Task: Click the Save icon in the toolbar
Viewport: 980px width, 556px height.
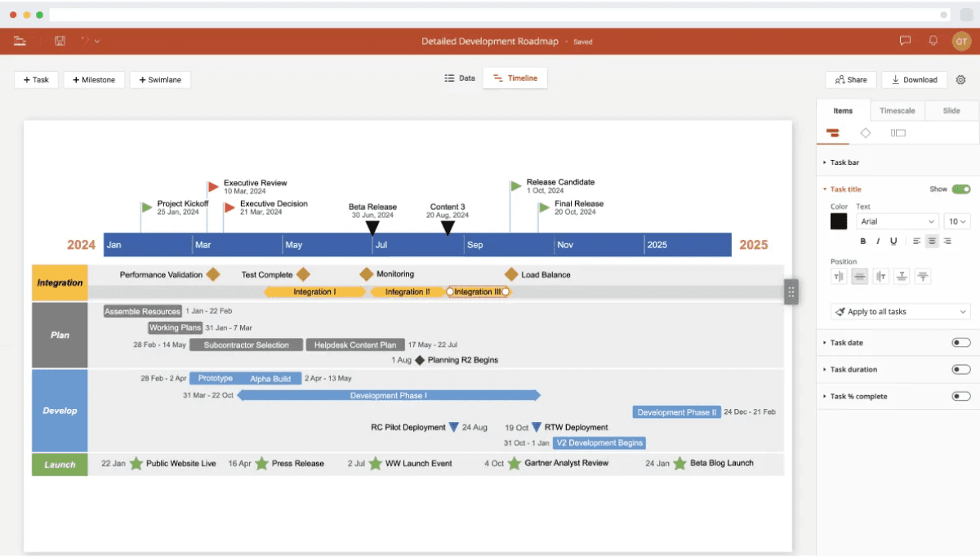Action: (x=60, y=40)
